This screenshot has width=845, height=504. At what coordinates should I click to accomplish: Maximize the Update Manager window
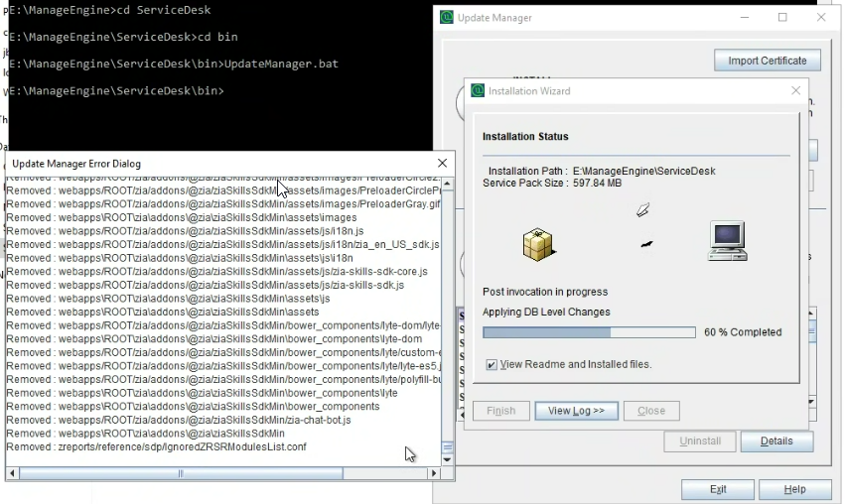click(782, 17)
